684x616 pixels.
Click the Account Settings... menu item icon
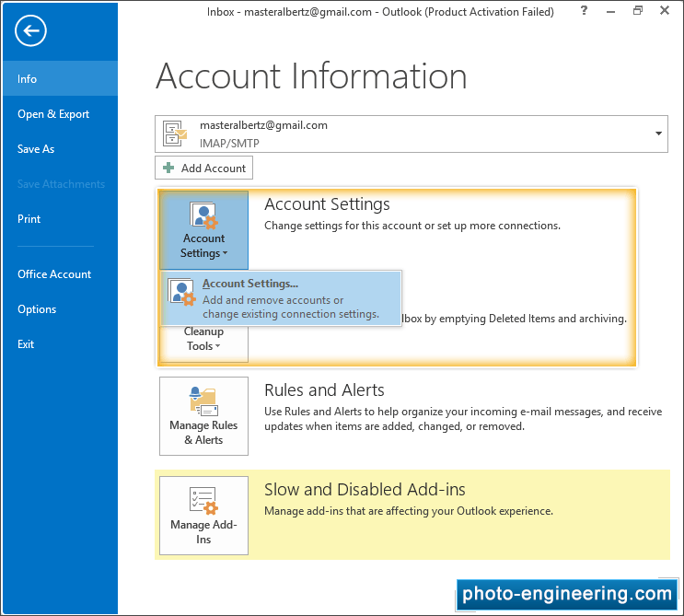181,292
